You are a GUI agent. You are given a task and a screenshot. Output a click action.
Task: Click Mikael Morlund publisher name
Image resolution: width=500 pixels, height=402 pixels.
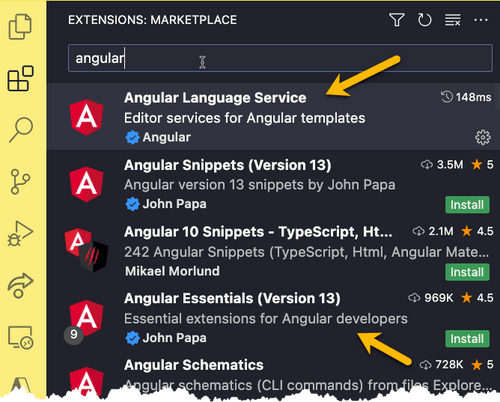point(172,271)
